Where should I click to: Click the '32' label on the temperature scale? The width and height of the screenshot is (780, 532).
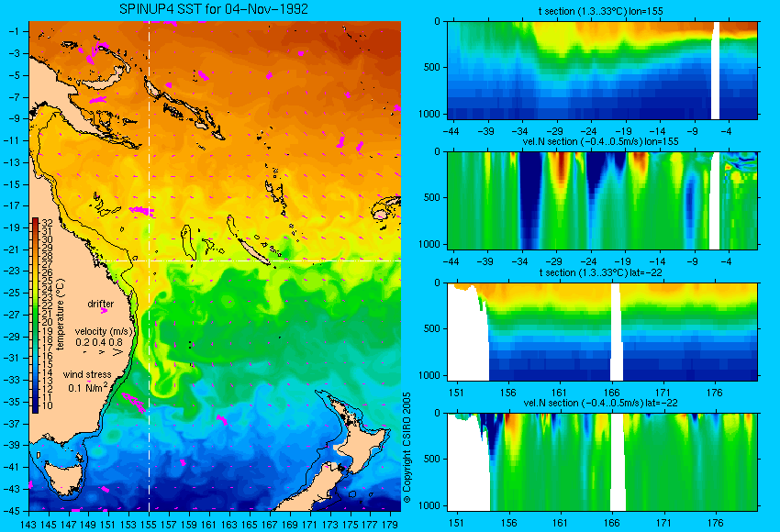point(47,223)
